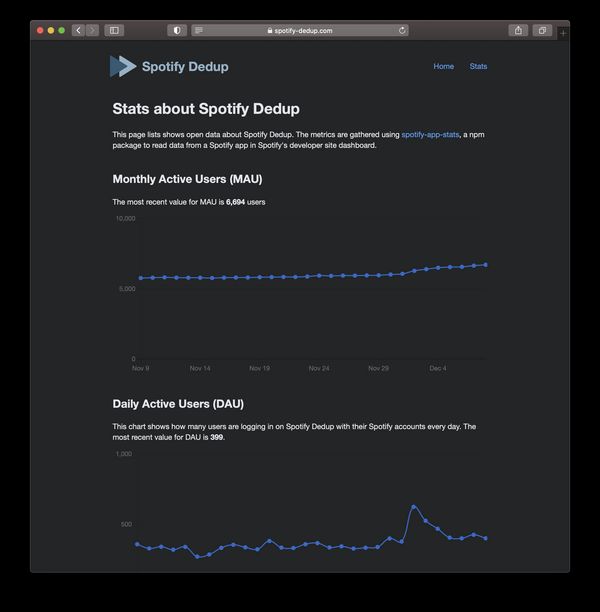Open the privacy report shield icon

tap(177, 30)
